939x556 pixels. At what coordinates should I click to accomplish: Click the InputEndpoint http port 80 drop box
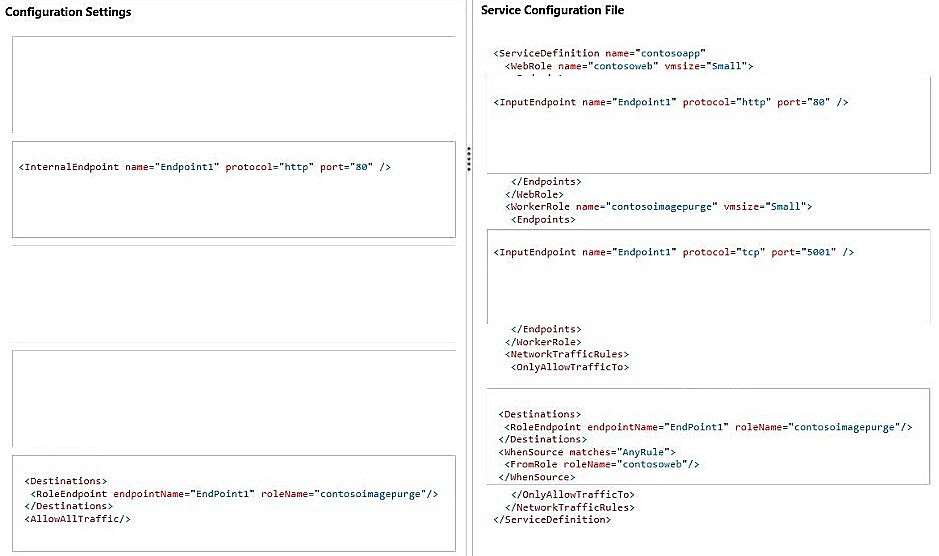pyautogui.click(x=708, y=125)
